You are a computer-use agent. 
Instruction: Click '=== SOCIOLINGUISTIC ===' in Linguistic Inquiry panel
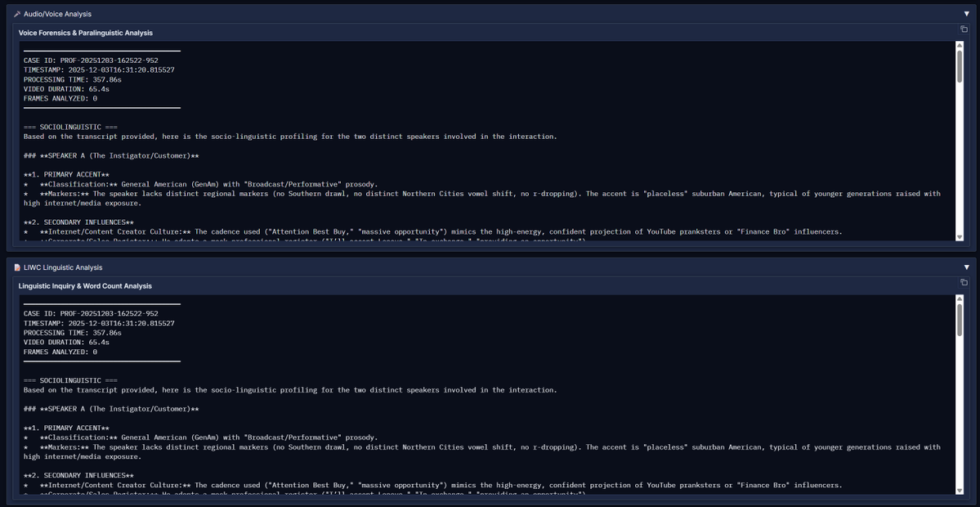point(70,380)
